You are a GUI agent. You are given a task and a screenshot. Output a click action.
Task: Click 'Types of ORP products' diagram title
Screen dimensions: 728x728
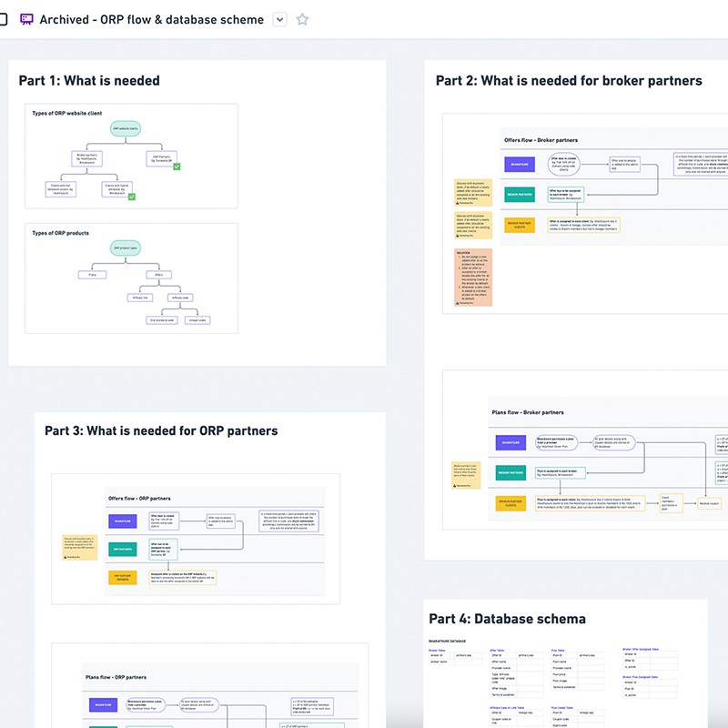pyautogui.click(x=60, y=233)
